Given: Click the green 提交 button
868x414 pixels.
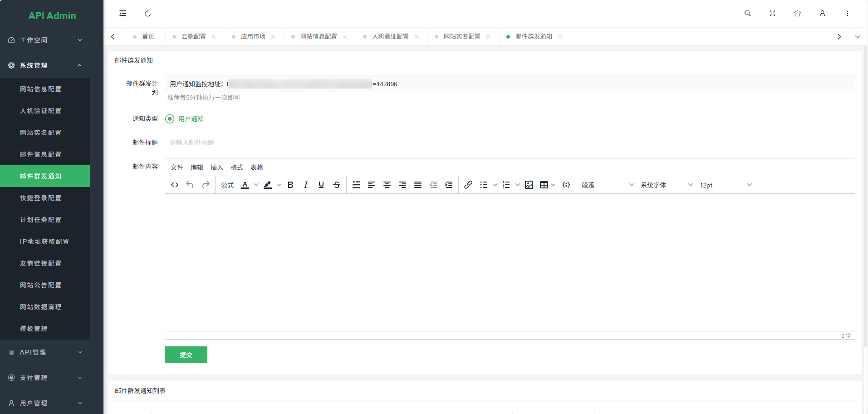Looking at the screenshot, I should click(x=186, y=355).
